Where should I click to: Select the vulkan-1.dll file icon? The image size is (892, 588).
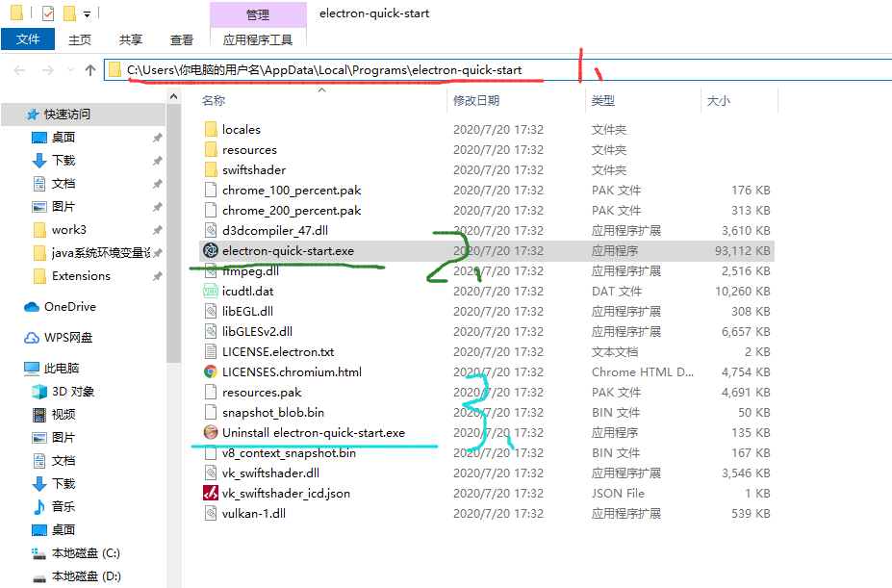(211, 514)
